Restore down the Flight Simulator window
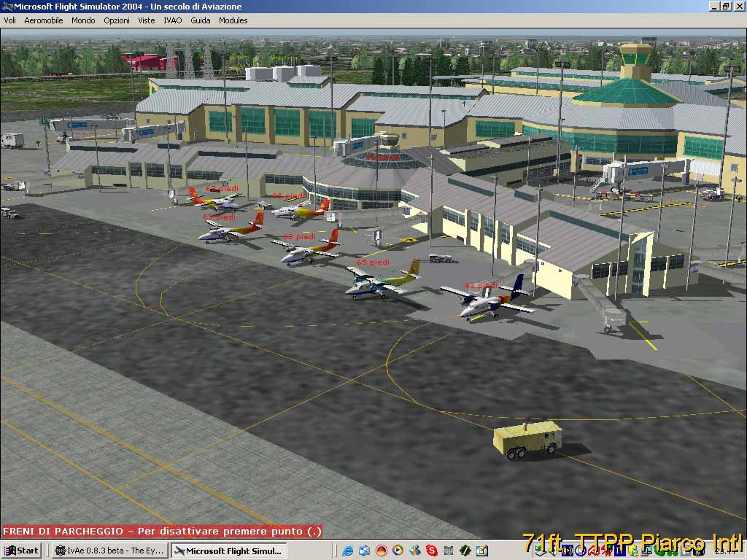The image size is (747, 560). point(725,6)
